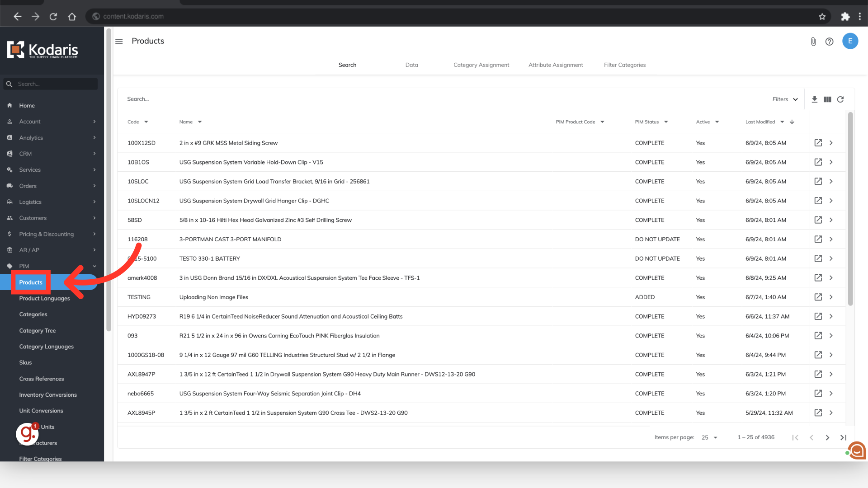Click the table refresh icon
The width and height of the screenshot is (868, 488).
(840, 99)
